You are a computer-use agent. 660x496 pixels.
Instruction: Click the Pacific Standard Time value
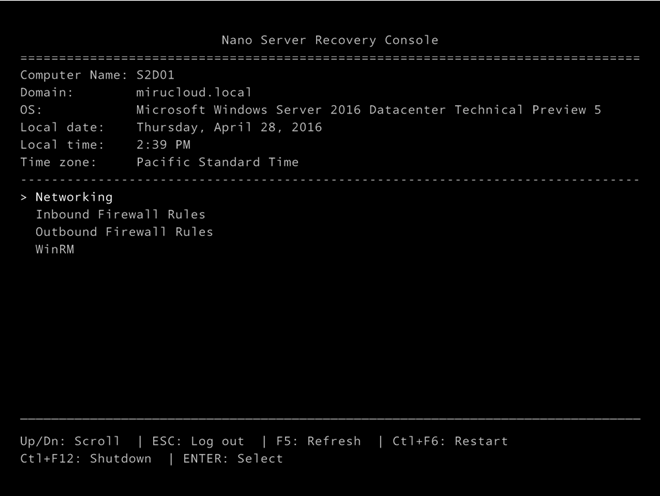click(218, 162)
